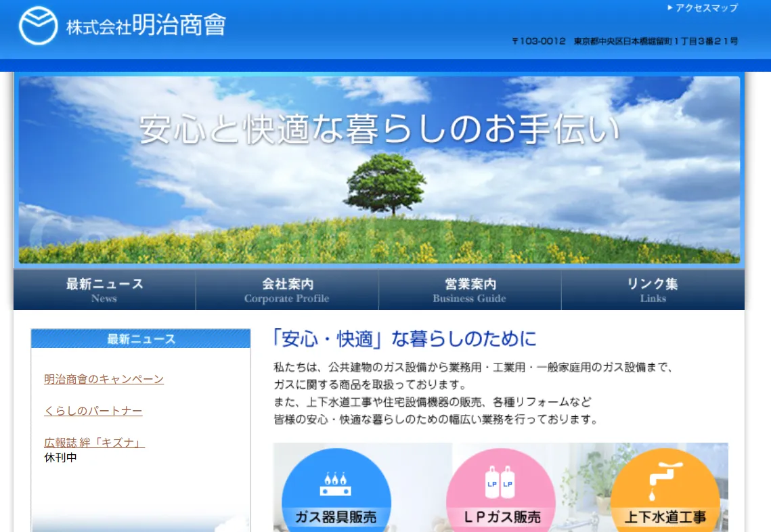771x532 pixels.
Task: Open the 会社案内 Corporate Profile tab
Action: (287, 290)
